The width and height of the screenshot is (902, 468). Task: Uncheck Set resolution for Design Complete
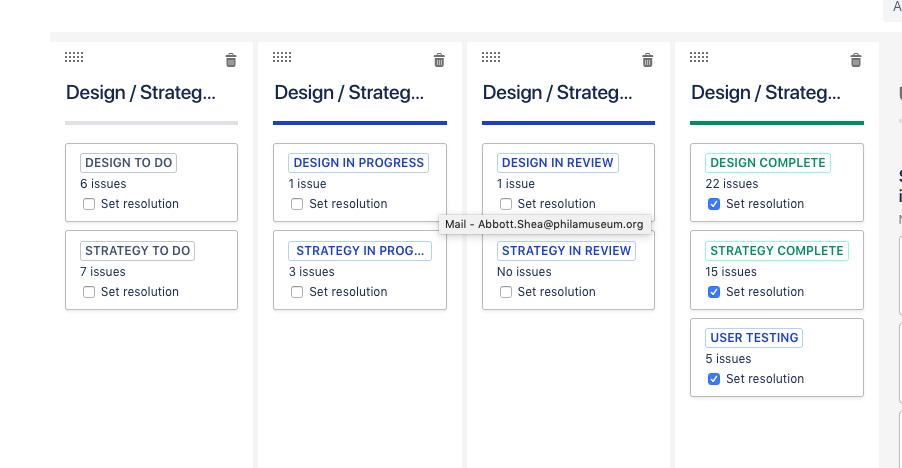(x=714, y=204)
